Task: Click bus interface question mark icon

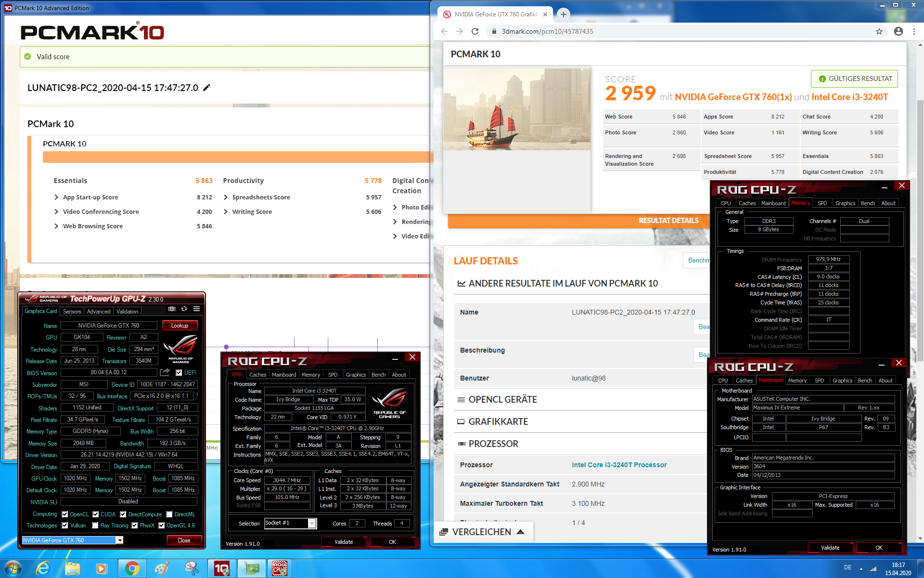Action: (196, 396)
